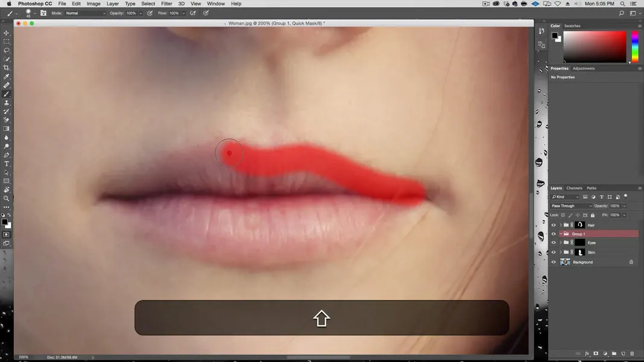The height and width of the screenshot is (362, 644).
Task: Select the Lasso tool
Action: pyautogui.click(x=6, y=50)
